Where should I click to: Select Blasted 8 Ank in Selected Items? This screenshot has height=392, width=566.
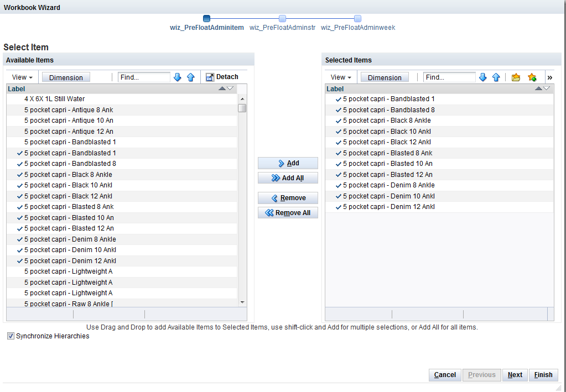click(x=439, y=153)
